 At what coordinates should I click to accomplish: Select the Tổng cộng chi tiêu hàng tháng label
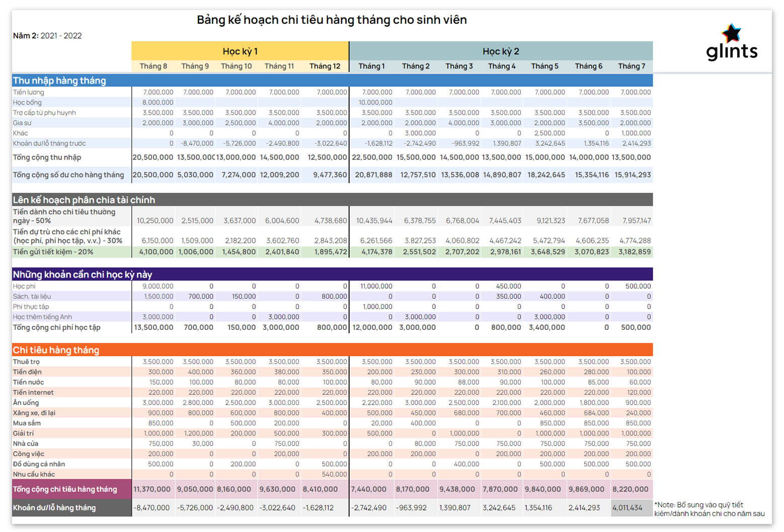tap(65, 489)
